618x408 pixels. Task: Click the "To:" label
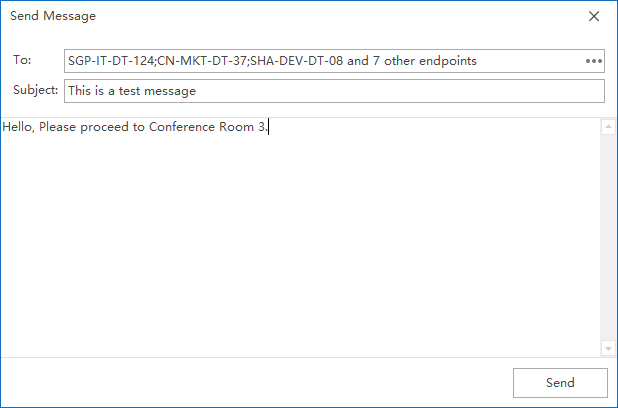[x=22, y=61]
